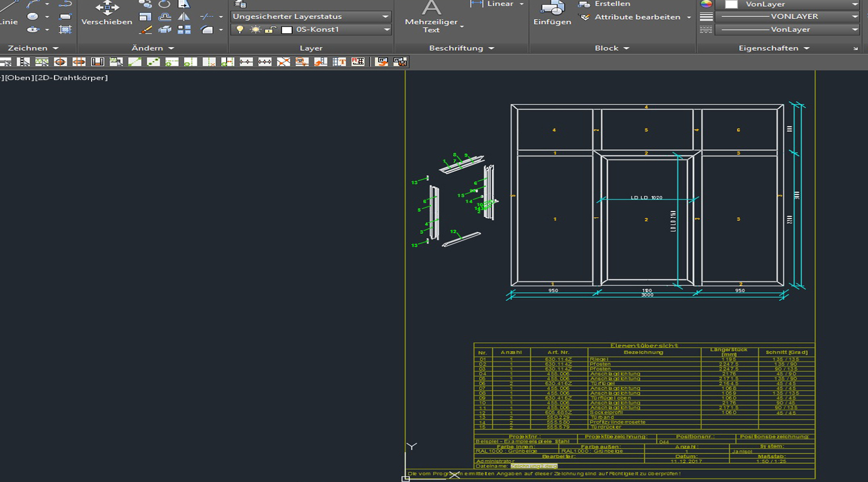Select the Fillet (Abrunden) tool
Screen dimensions: 868x482
point(207,29)
